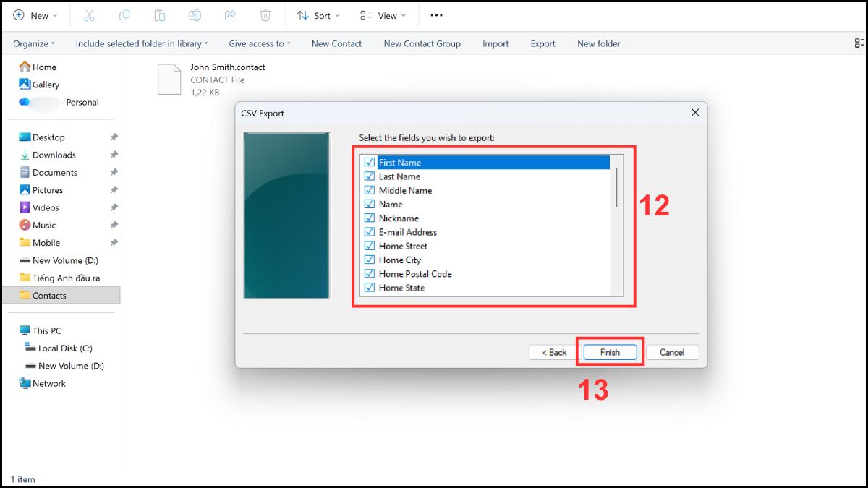Uncheck the Home Street field
The width and height of the screenshot is (868, 488).
(x=370, y=246)
